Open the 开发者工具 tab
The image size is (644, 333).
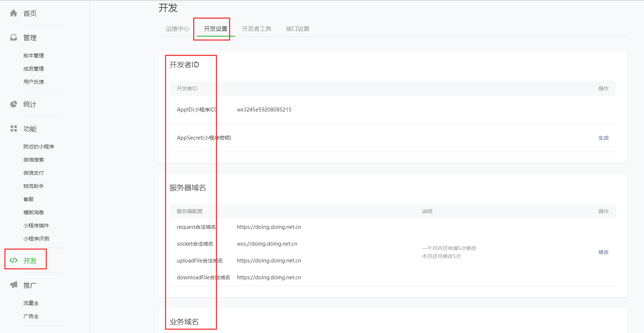pyautogui.click(x=257, y=29)
